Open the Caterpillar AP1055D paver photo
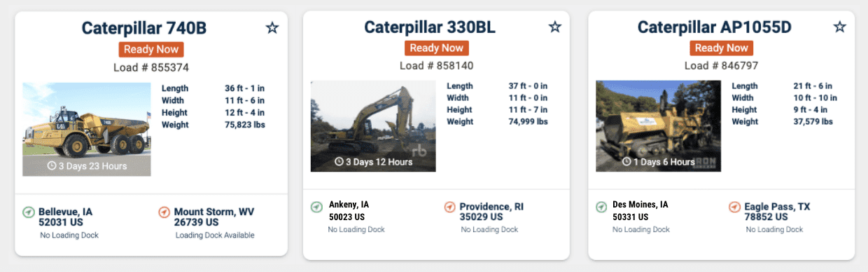 tap(658, 126)
